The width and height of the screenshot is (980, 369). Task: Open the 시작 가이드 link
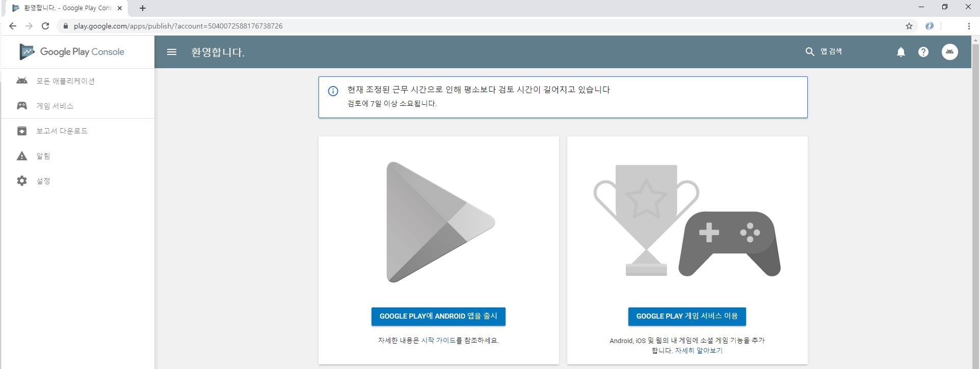(x=438, y=340)
